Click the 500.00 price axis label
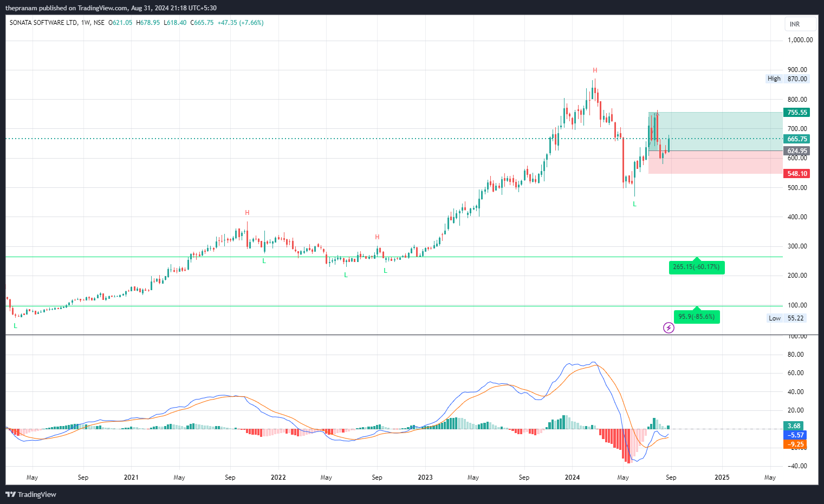The height and width of the screenshot is (504, 824). point(797,188)
